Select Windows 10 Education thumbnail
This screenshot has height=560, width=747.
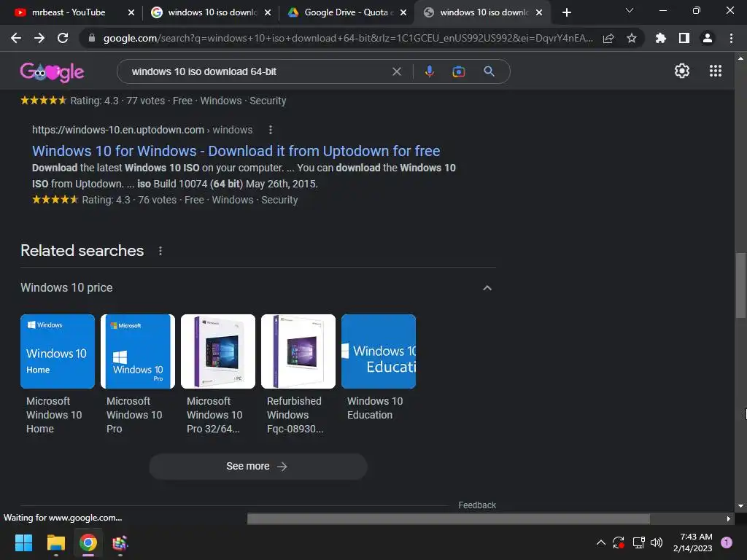click(379, 351)
